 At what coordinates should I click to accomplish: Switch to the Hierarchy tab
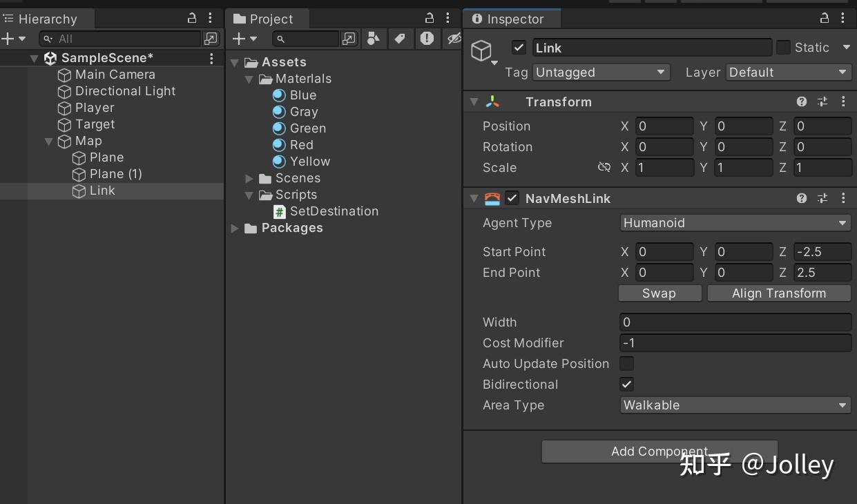48,19
